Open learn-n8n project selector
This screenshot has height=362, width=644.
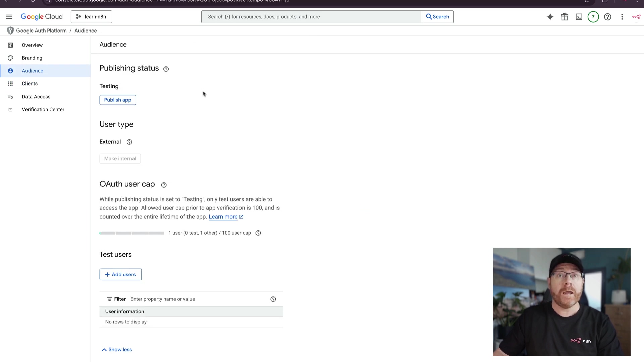pyautogui.click(x=91, y=17)
